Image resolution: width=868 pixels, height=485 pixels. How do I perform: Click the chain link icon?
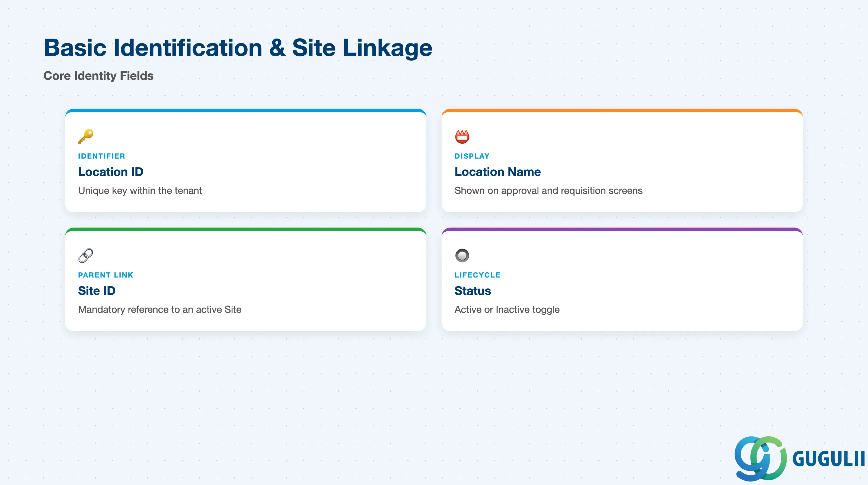[x=86, y=256]
